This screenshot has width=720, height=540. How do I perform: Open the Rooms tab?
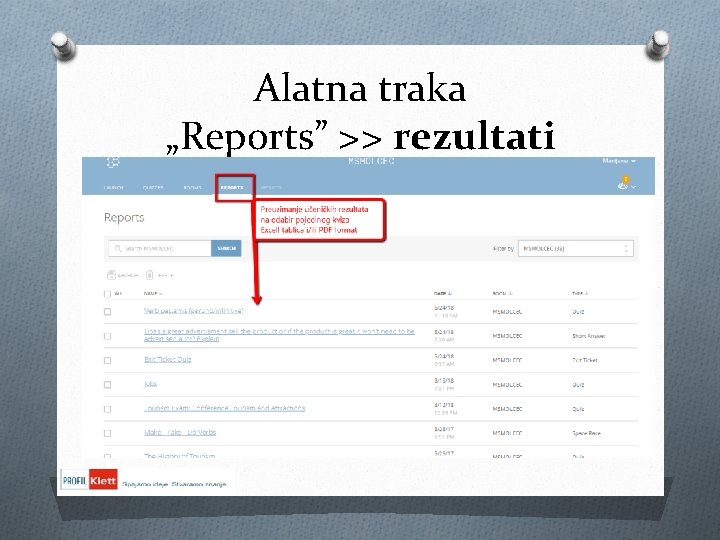(x=192, y=188)
